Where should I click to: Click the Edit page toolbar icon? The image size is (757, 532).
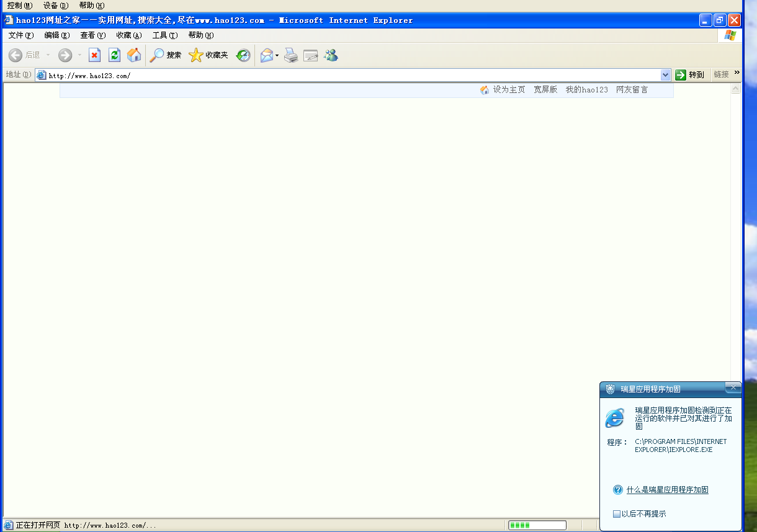(311, 55)
